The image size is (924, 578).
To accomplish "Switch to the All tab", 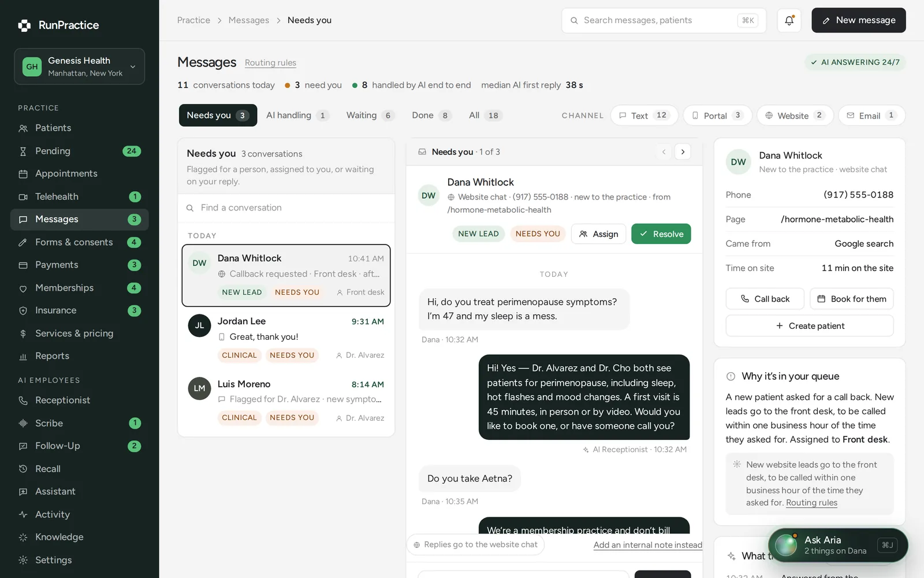I will click(x=485, y=116).
